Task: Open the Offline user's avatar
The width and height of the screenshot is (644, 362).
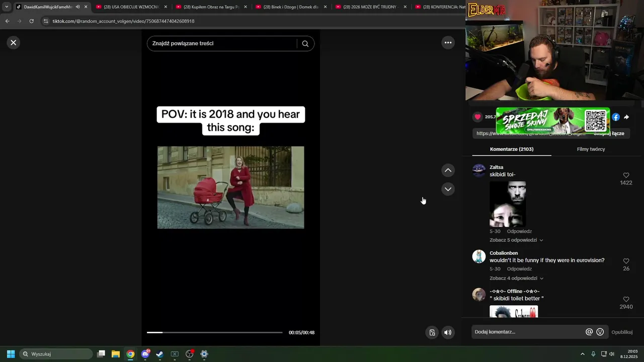Action: 479,295
